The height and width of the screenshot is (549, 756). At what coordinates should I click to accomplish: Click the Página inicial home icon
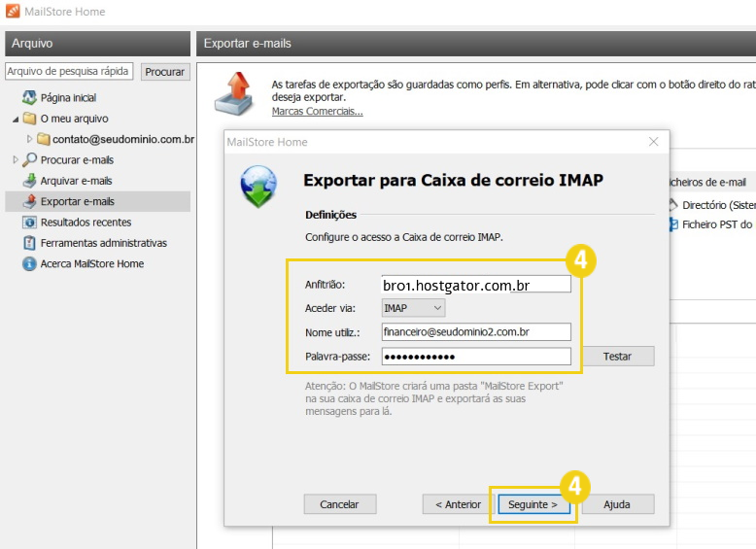pos(29,97)
